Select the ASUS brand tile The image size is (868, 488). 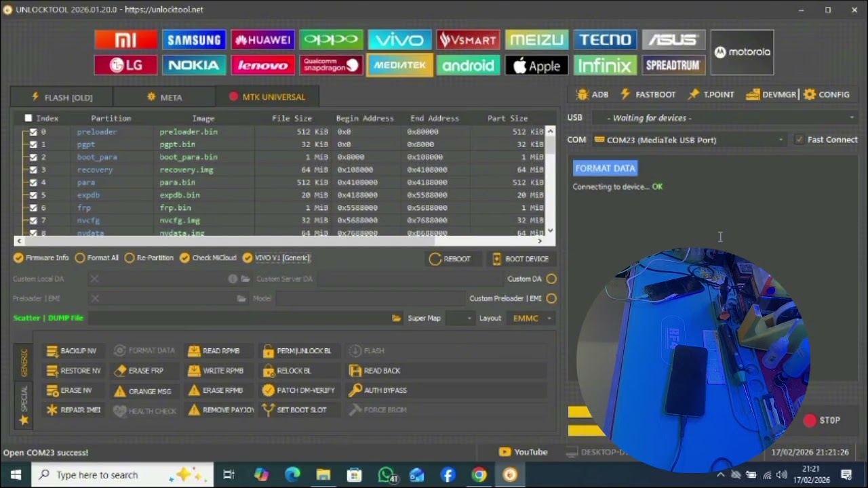(x=674, y=40)
